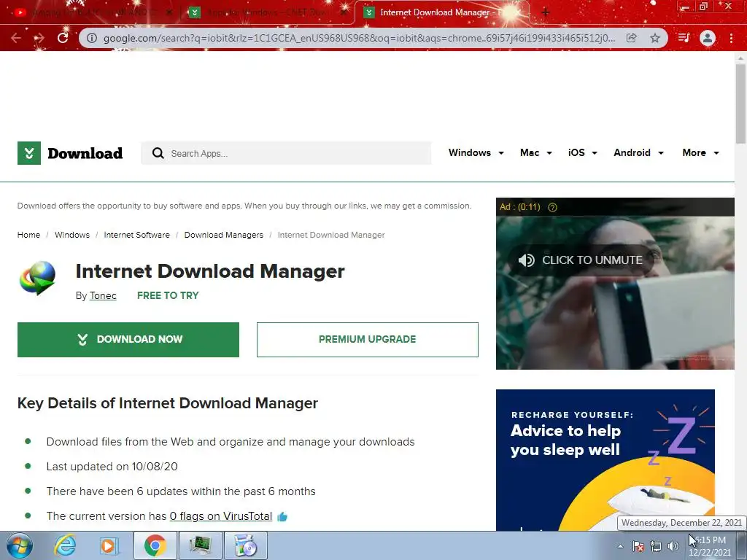
Task: Click the 'Last updated on 10/08/20' text
Action: (x=112, y=467)
